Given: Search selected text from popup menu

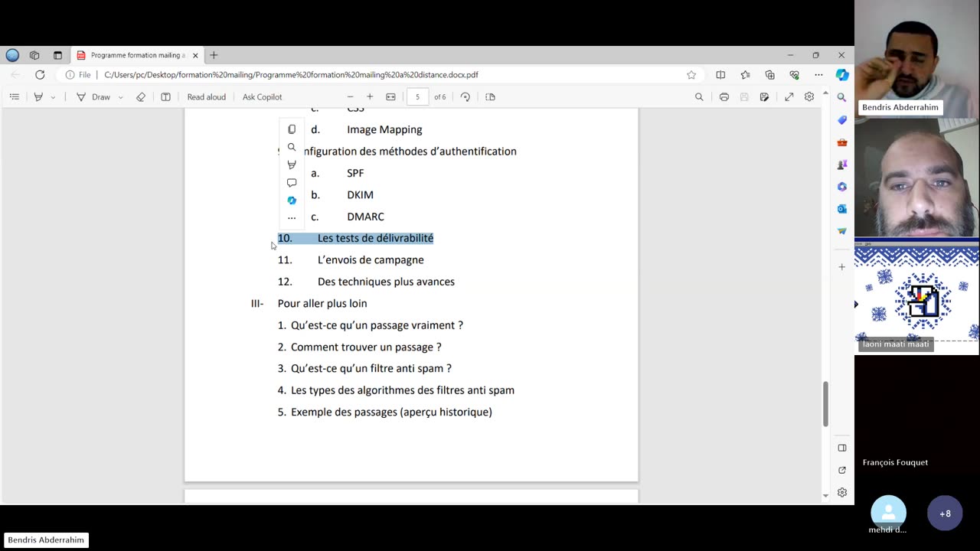Looking at the screenshot, I should click(x=292, y=147).
